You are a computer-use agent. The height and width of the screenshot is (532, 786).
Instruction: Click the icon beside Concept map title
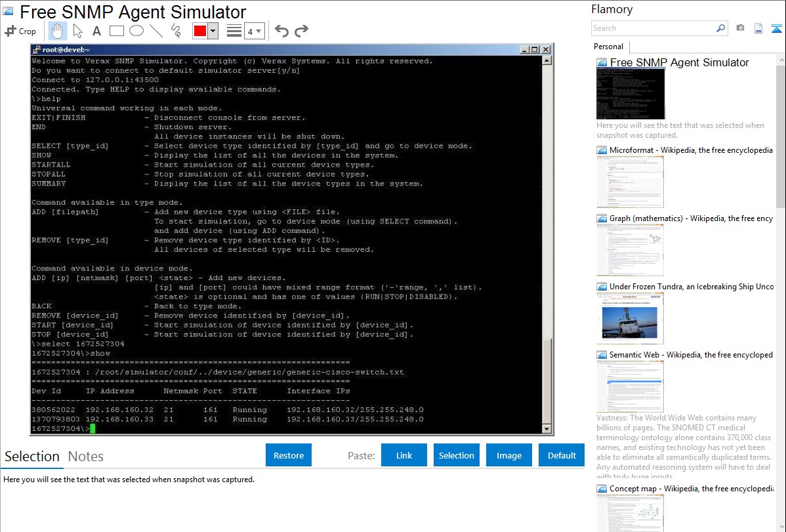point(602,489)
